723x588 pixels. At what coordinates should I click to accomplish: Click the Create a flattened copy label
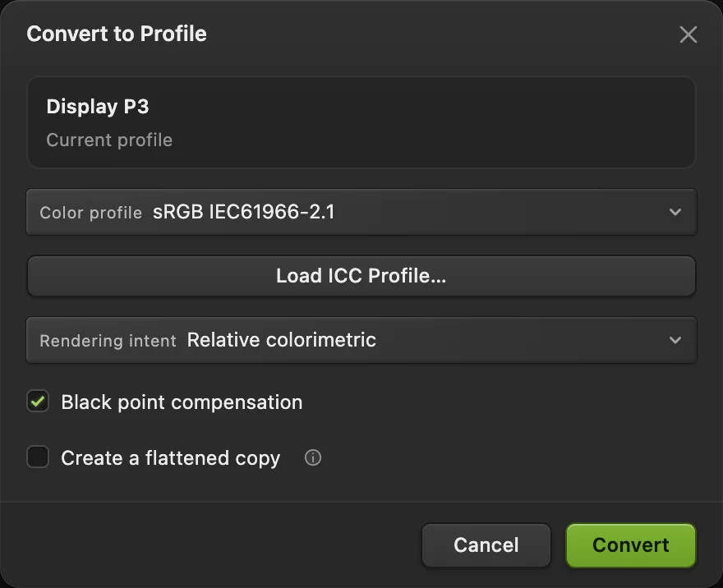pos(171,458)
